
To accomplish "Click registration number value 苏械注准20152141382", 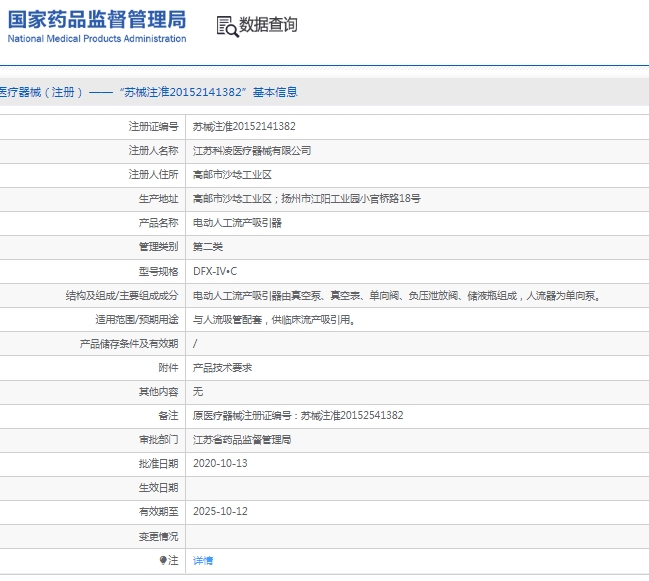I will [244, 126].
